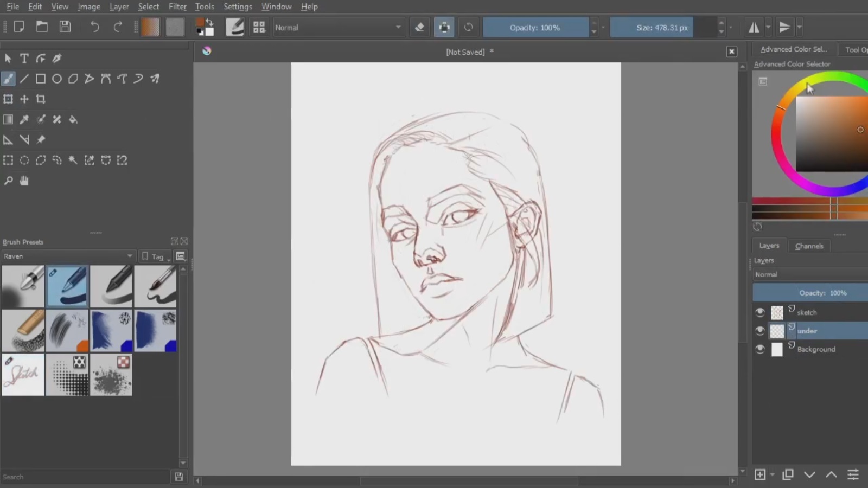Create a new document from toolbar
The image size is (868, 488).
tap(19, 27)
